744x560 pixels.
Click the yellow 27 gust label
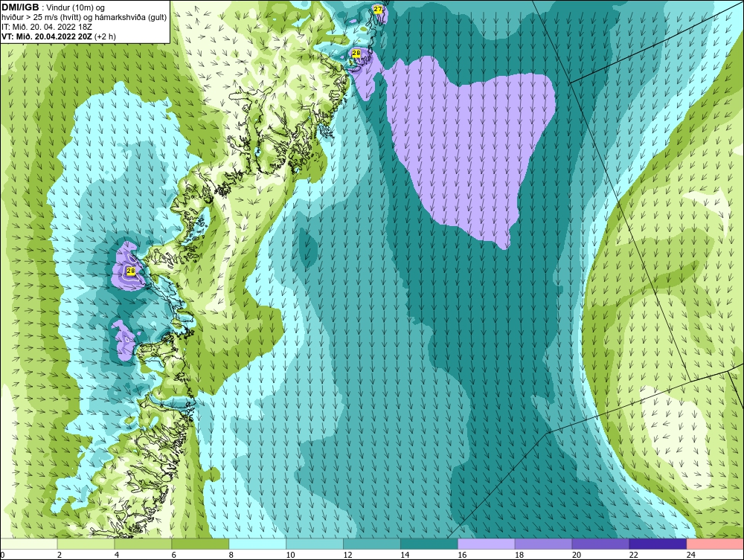coord(378,9)
